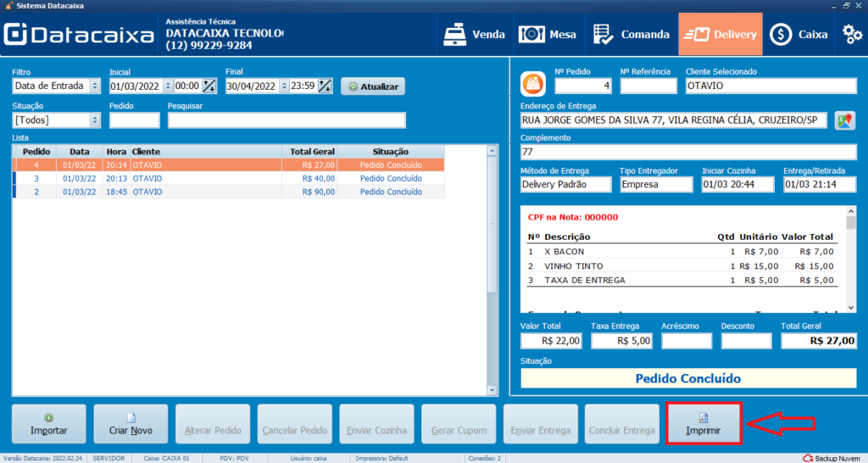Open map location for delivery address
The width and height of the screenshot is (868, 463).
pos(844,120)
